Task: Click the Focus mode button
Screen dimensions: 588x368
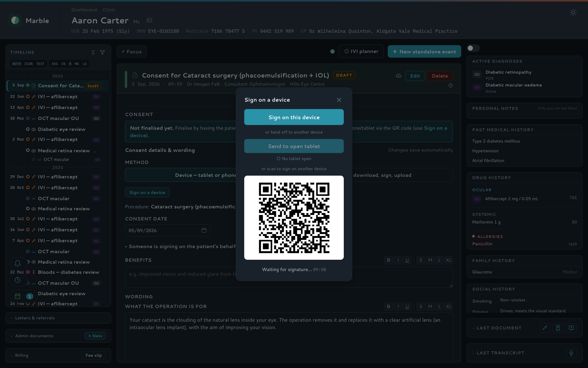Action: pyautogui.click(x=132, y=52)
